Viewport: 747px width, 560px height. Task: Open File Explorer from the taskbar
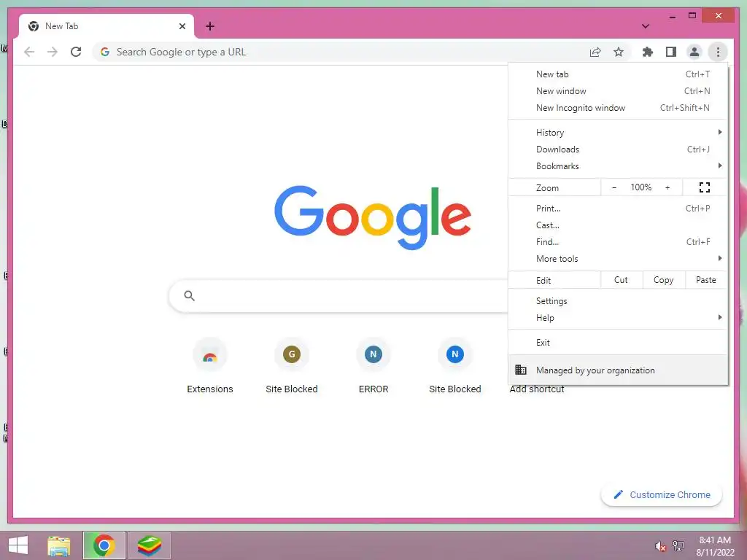(59, 545)
